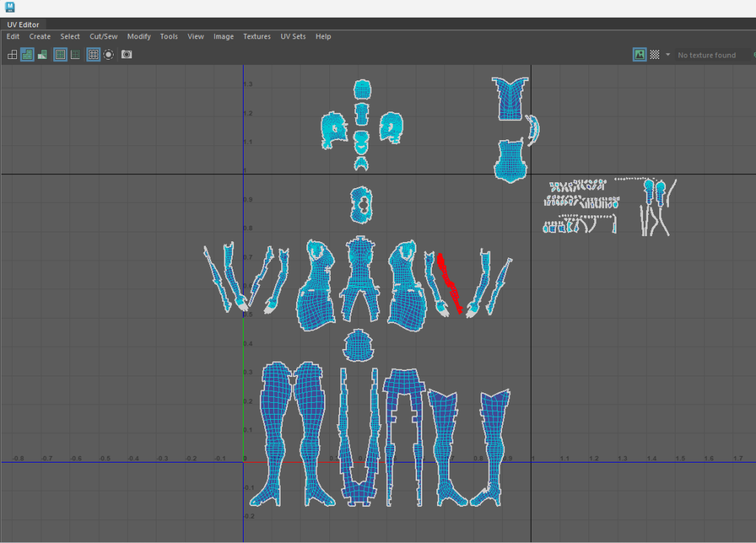Click the red highlighted UV shell
Screen dimensions: 756x543
tap(448, 282)
